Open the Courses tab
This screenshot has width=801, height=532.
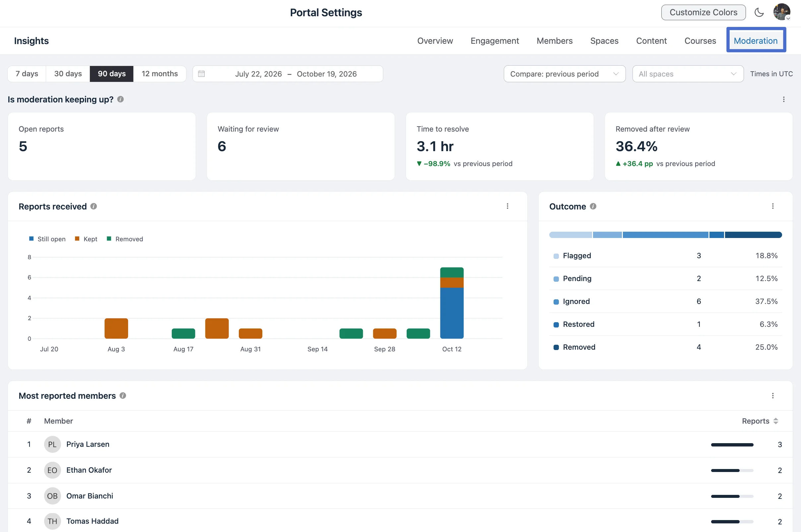tap(700, 41)
